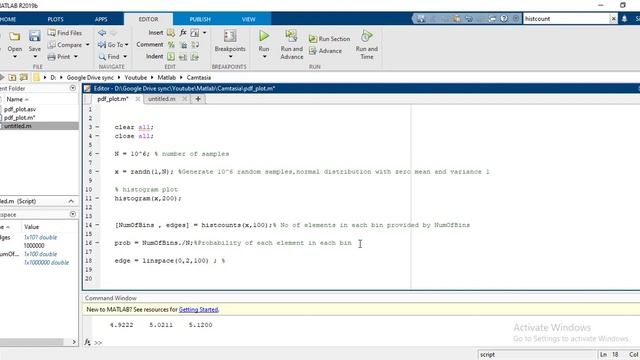
Task: Click the increase indent icon
Action: tap(183, 57)
